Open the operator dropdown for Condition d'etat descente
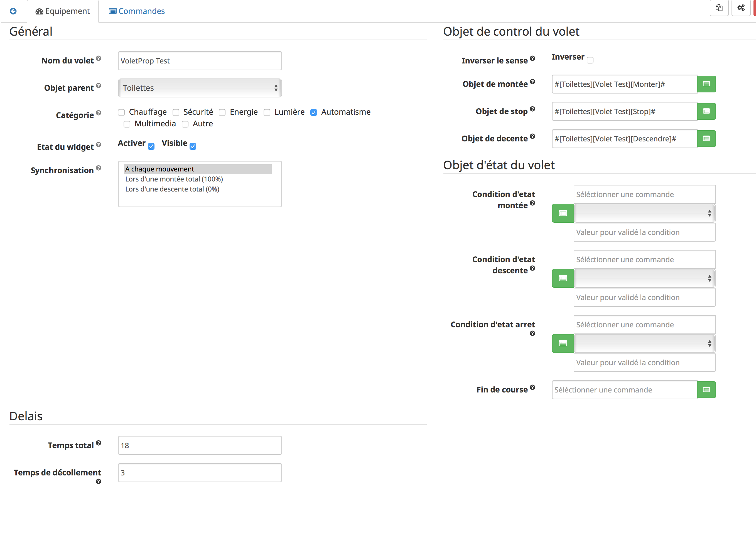Image resolution: width=756 pixels, height=540 pixels. [x=645, y=278]
